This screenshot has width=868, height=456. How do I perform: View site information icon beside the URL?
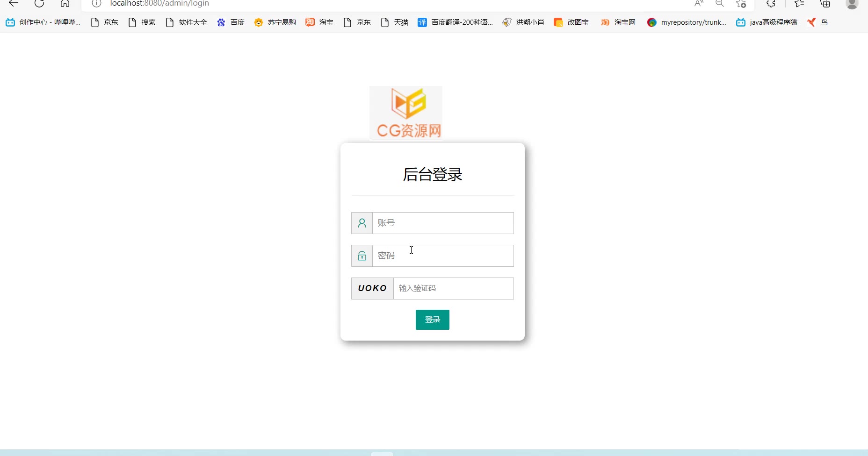pos(96,3)
